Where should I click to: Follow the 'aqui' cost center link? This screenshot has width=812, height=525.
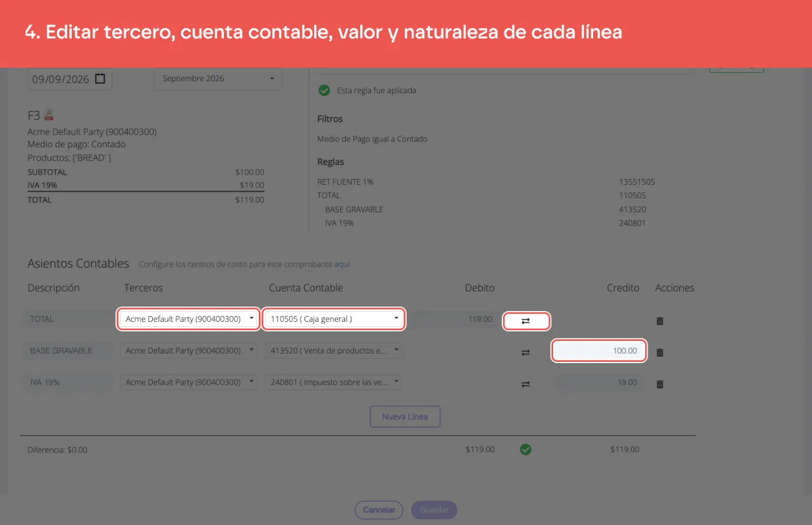click(x=342, y=264)
